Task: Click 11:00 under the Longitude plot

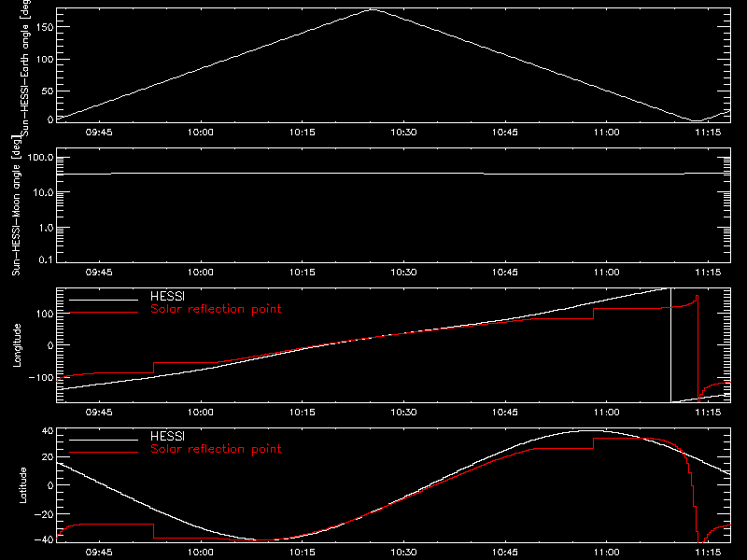Action: point(606,412)
